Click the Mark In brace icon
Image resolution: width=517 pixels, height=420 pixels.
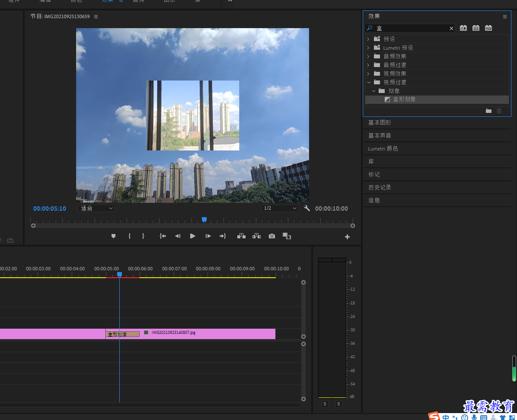129,236
